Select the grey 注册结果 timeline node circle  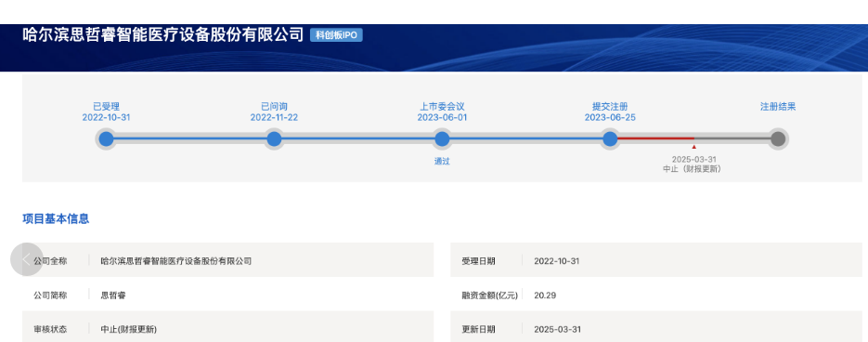point(778,138)
